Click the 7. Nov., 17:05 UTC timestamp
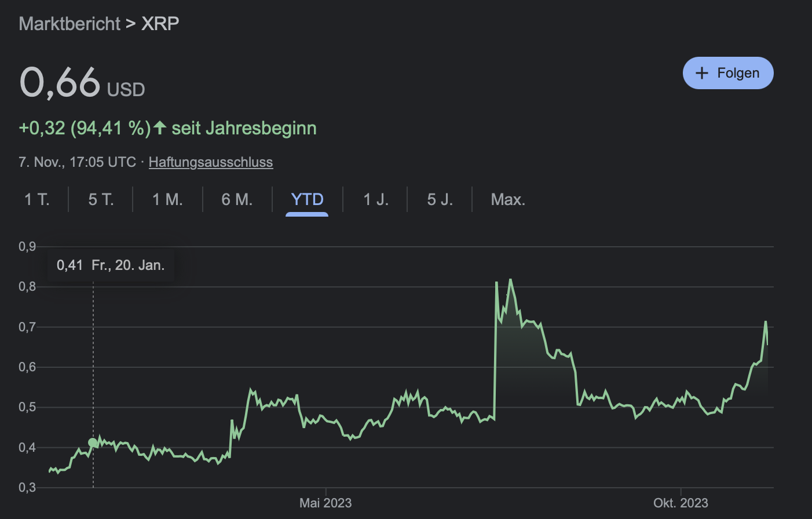The width and height of the screenshot is (812, 519). click(x=77, y=162)
